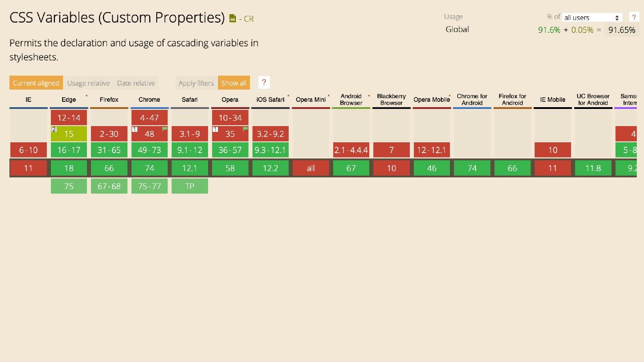The height and width of the screenshot is (362, 644).
Task: Select the UC Browser 11.8 cell
Action: [x=593, y=168]
